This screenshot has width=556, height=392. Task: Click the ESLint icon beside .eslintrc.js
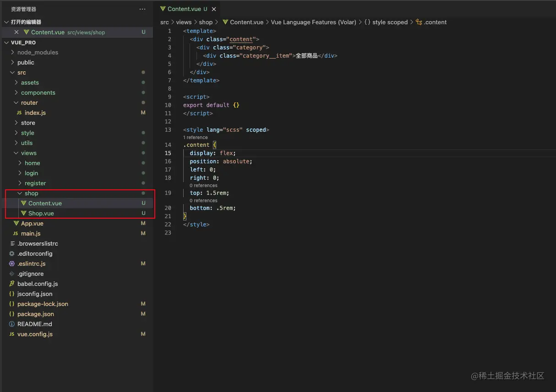(x=12, y=264)
